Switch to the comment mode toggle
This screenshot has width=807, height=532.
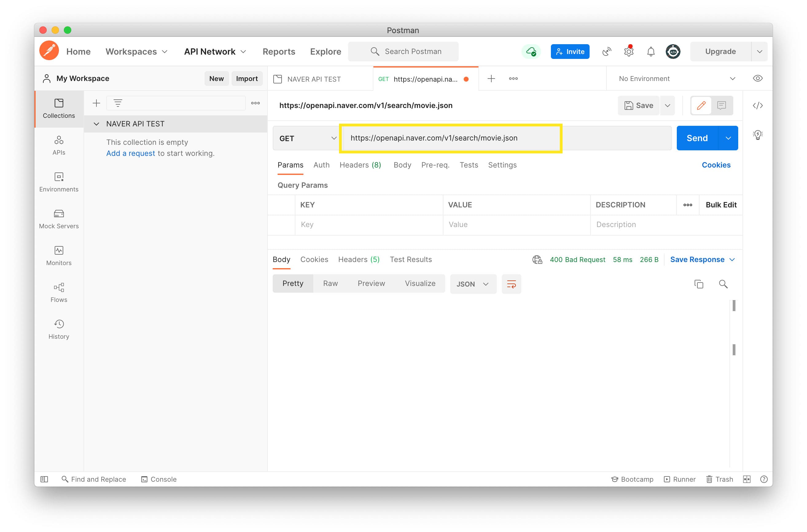coord(721,106)
